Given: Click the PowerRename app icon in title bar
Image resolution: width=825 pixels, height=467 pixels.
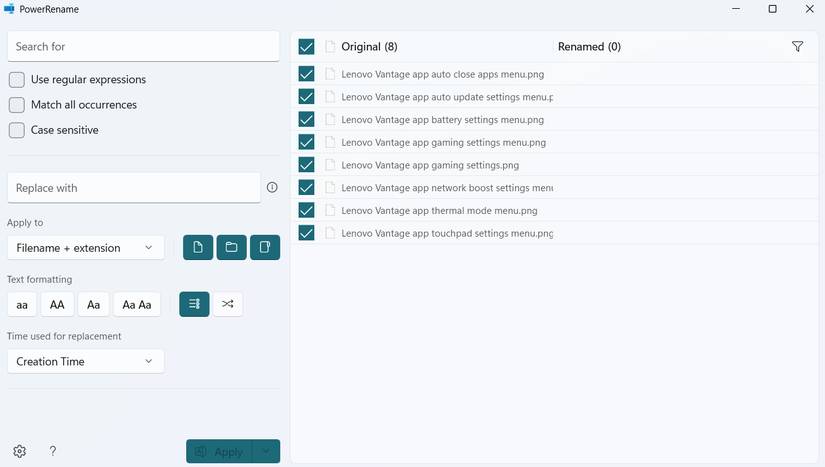Looking at the screenshot, I should [x=9, y=9].
